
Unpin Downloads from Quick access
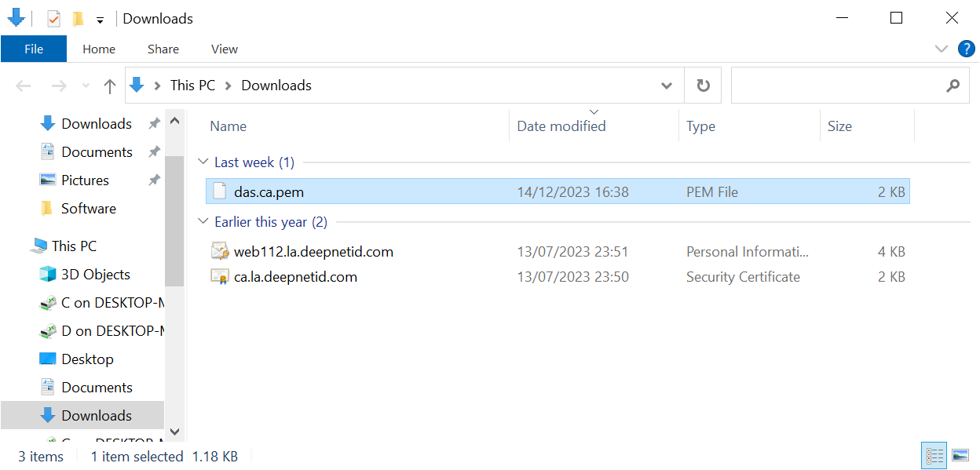[154, 124]
